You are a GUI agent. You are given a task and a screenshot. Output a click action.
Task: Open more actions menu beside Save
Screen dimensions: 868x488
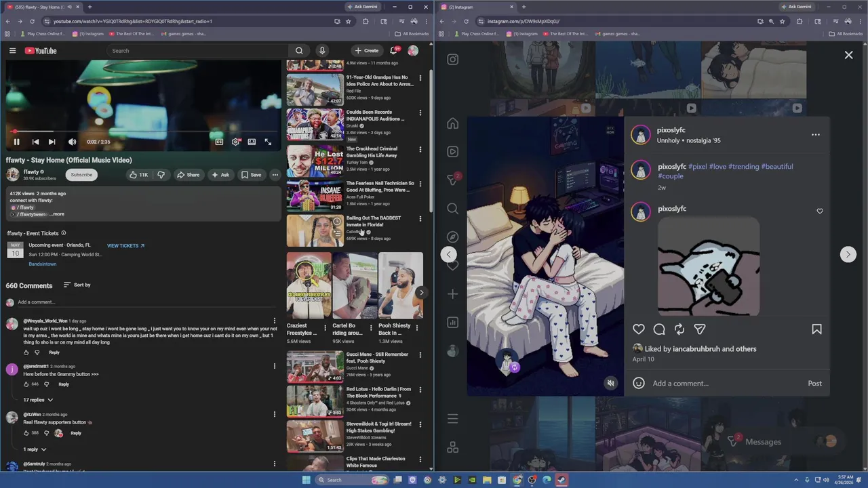pos(275,175)
